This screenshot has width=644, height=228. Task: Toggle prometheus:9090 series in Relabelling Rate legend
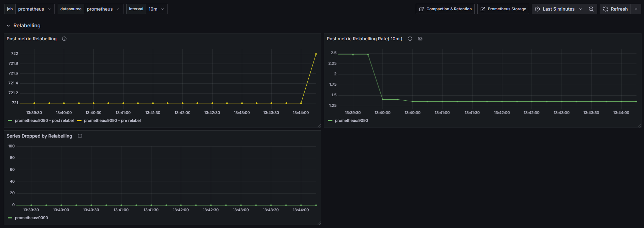351,121
